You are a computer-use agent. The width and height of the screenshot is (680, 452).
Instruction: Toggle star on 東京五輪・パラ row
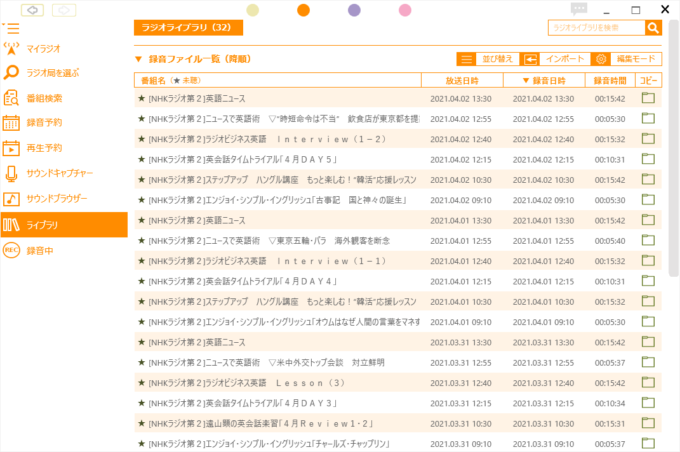click(141, 240)
